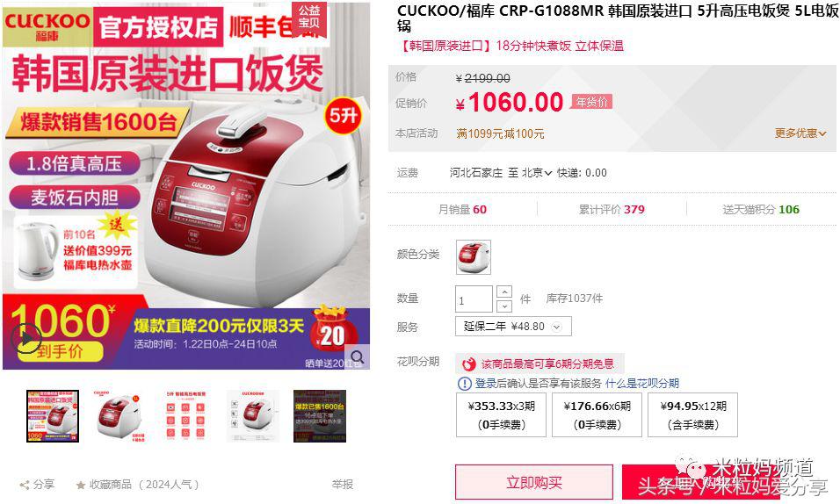Viewport: 840px width, 504px height.
Task: Decrease quantity with the down arrow
Action: pyautogui.click(x=504, y=306)
